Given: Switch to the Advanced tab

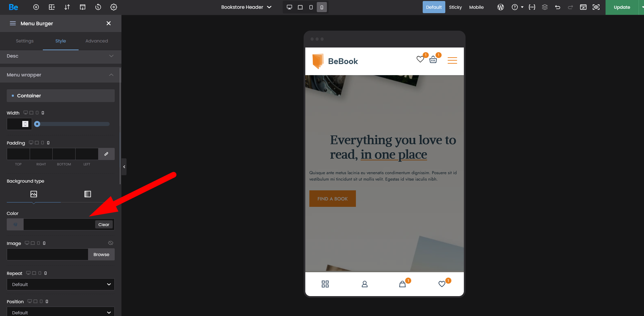Looking at the screenshot, I should (96, 41).
